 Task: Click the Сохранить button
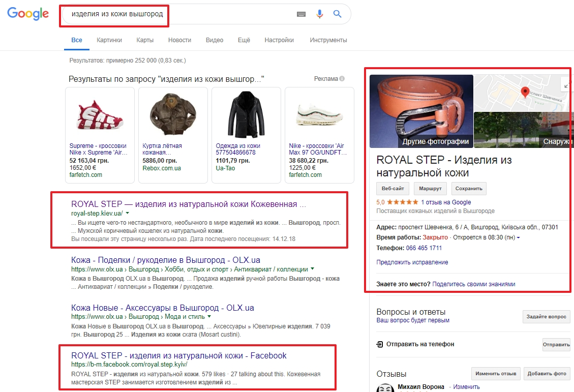469,189
